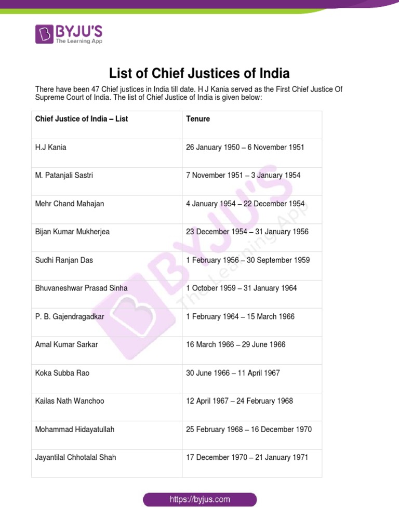Image resolution: width=399 pixels, height=532 pixels.
Task: Open the https://byjus.com link
Action: tap(199, 500)
